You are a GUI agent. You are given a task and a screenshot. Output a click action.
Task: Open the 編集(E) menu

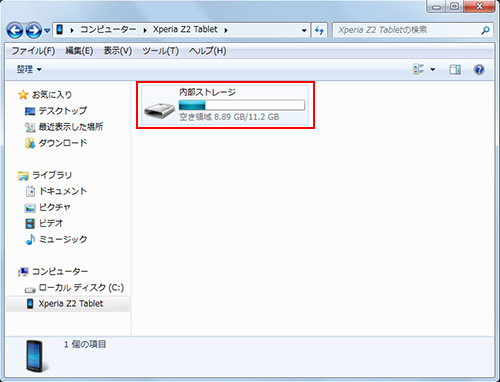click(x=79, y=51)
